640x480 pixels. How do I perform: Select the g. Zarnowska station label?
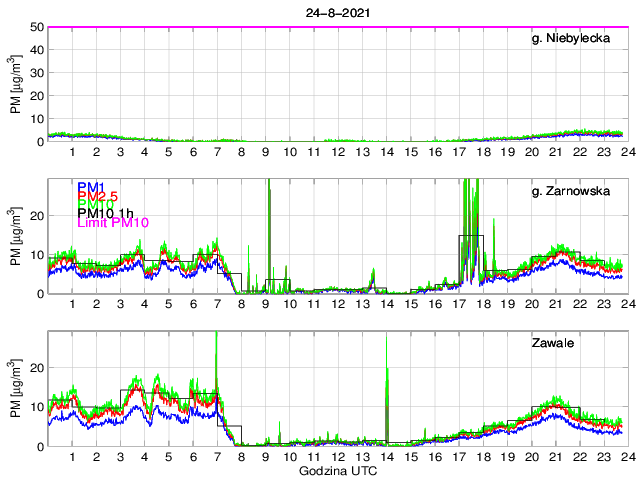tap(579, 189)
